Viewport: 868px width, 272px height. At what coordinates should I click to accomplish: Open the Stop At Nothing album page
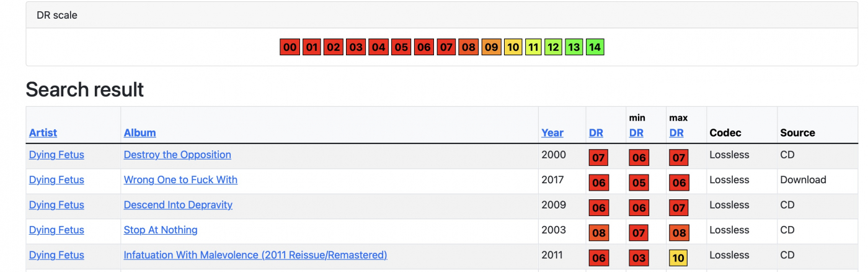pyautogui.click(x=161, y=230)
